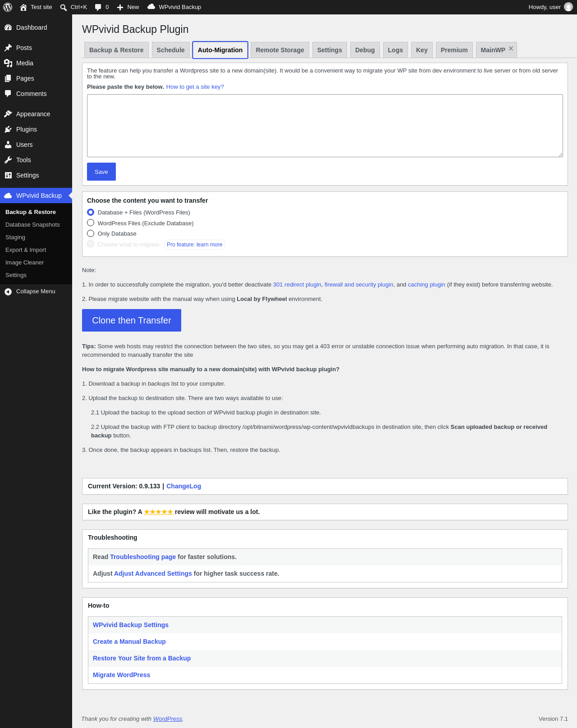The width and height of the screenshot is (577, 728).
Task: Select WordPress Files (Exclude Database) option
Action: point(91,223)
